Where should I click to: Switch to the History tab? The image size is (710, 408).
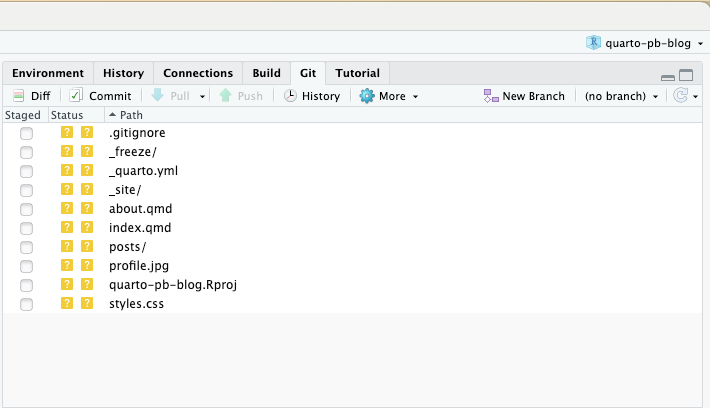[x=123, y=73]
